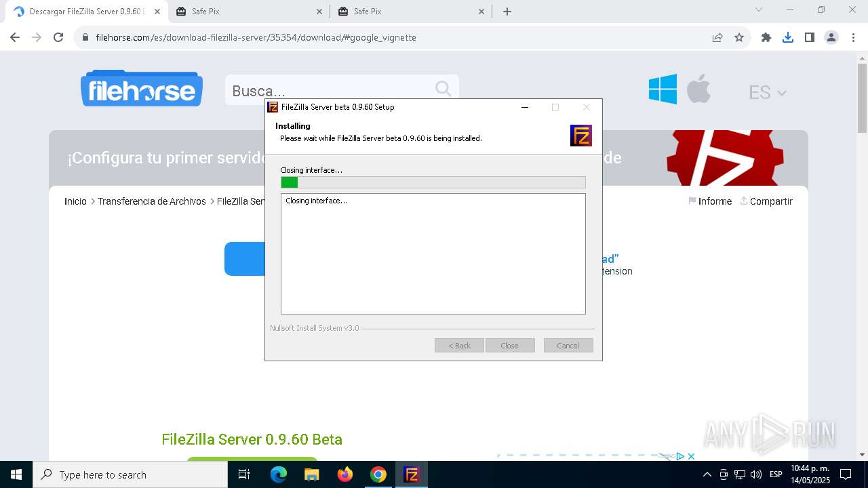Click the FileZilla logo in setup header
Screen dimensions: 868x488
pos(581,136)
